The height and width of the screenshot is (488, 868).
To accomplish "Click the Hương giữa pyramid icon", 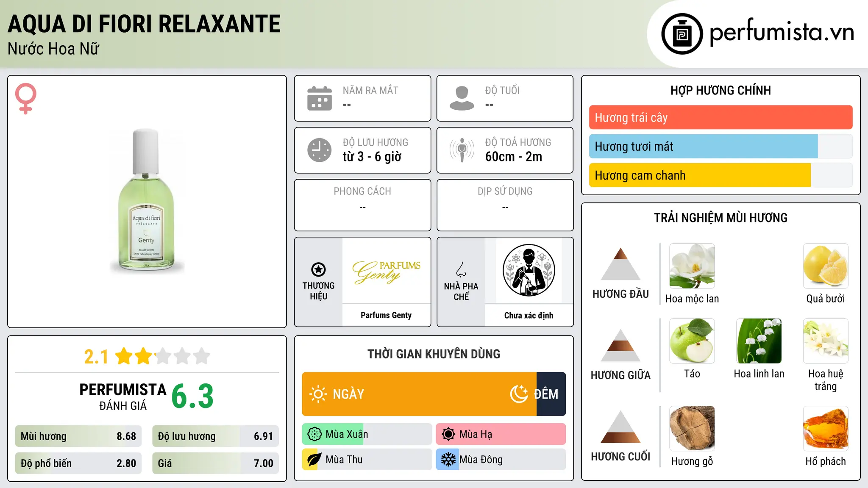I will (620, 345).
